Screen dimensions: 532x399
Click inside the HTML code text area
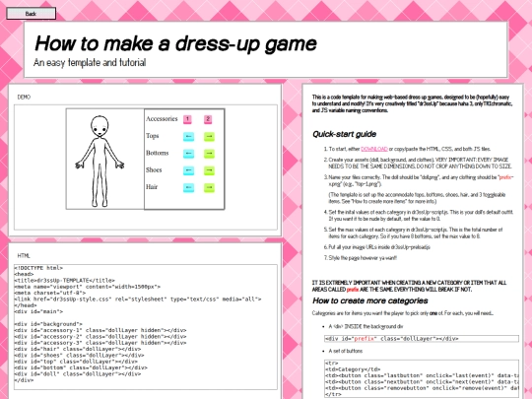click(x=146, y=327)
